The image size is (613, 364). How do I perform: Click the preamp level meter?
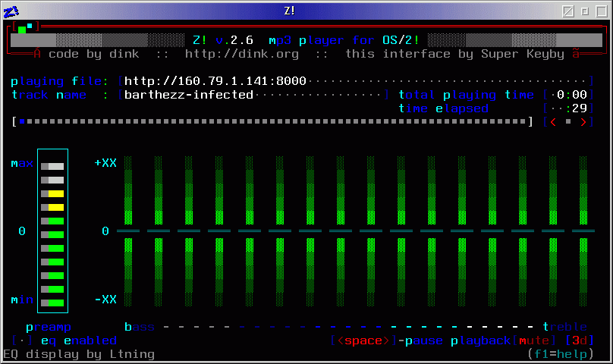coord(53,231)
